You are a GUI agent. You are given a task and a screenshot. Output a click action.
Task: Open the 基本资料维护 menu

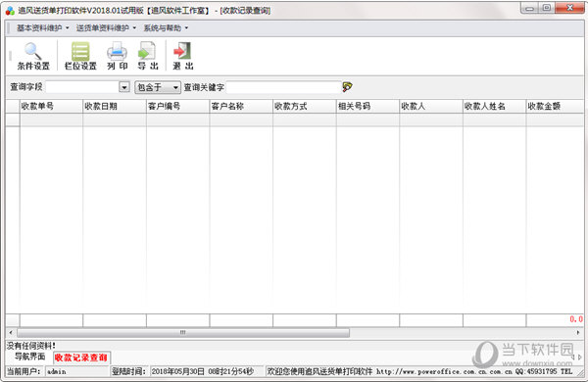coord(42,27)
